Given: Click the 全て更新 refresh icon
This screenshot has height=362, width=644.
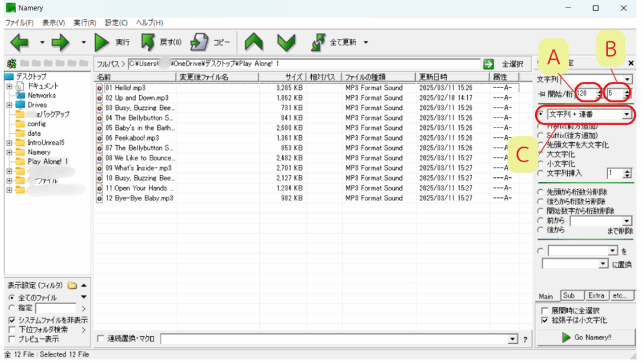Looking at the screenshot, I should coord(319,43).
